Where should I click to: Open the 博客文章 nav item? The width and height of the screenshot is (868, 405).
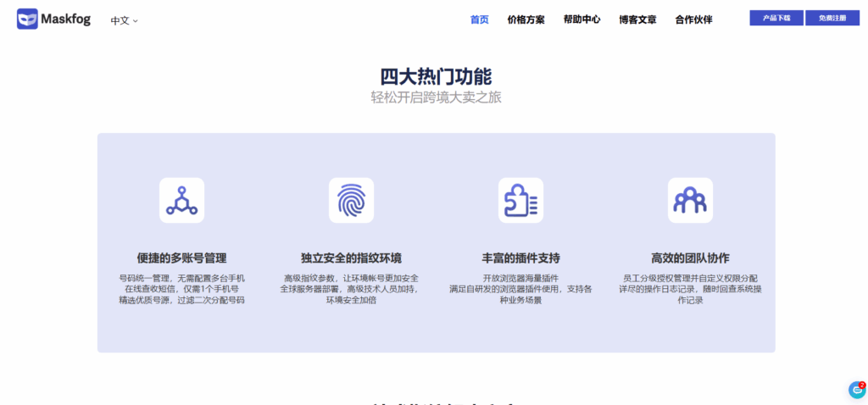tap(637, 20)
